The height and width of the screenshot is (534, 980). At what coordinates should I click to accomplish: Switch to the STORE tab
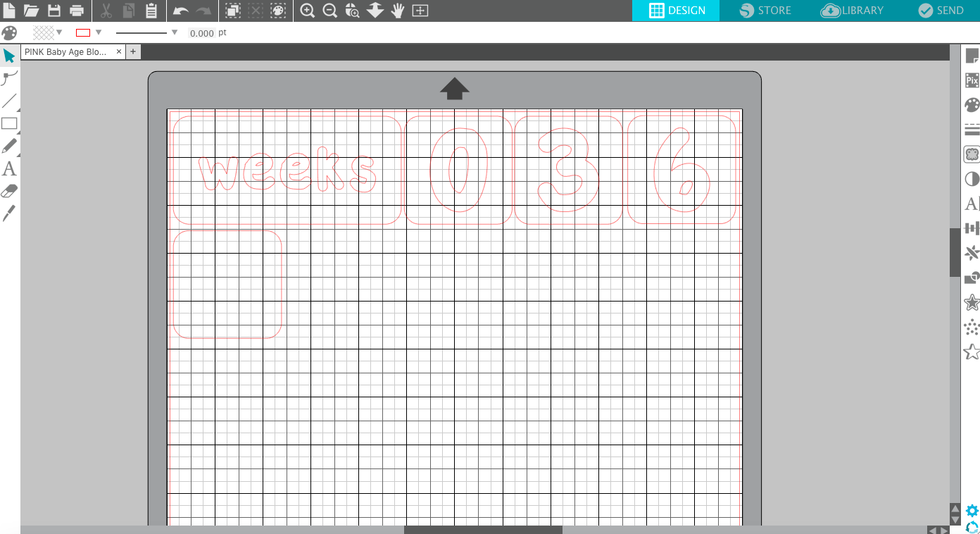765,11
